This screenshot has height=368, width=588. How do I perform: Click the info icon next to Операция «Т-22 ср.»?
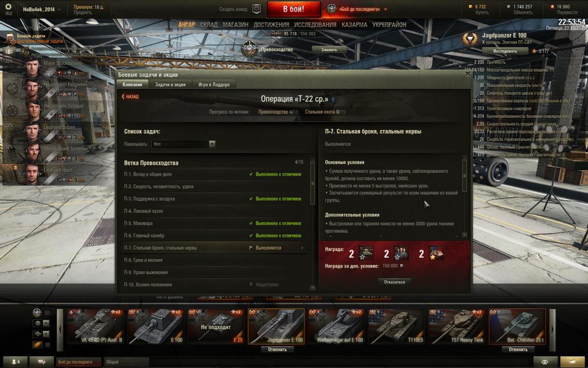333,99
